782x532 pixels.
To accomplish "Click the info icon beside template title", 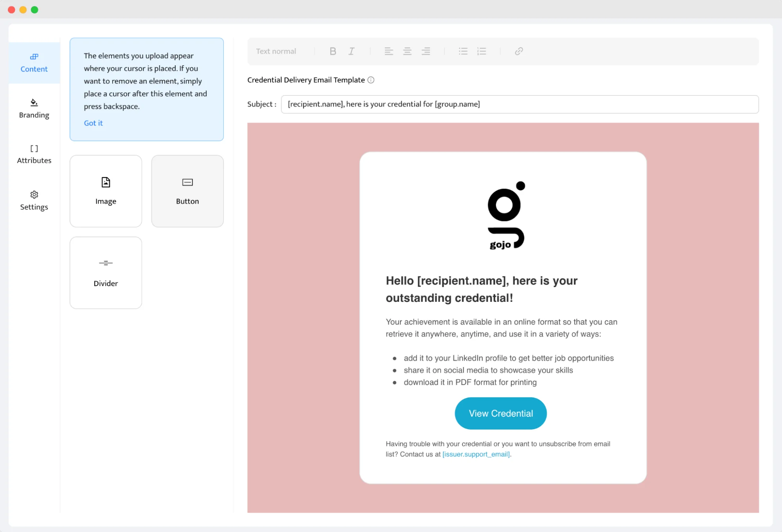I will click(371, 80).
